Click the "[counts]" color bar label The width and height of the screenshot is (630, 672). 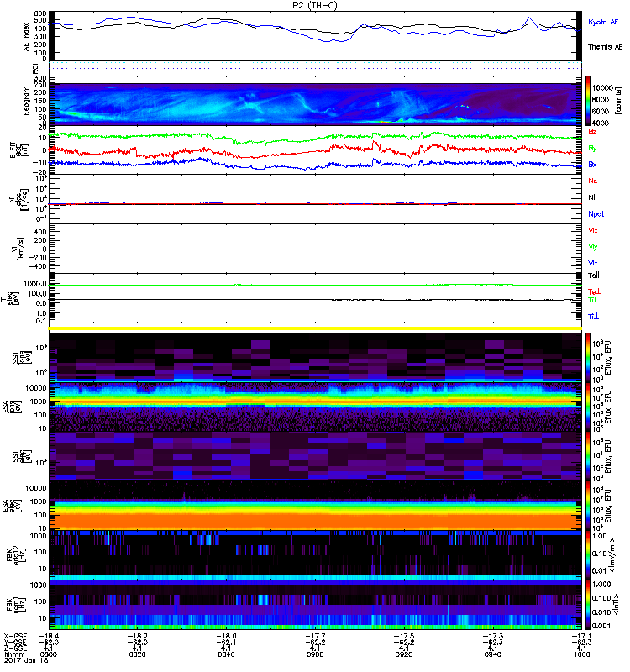618,101
